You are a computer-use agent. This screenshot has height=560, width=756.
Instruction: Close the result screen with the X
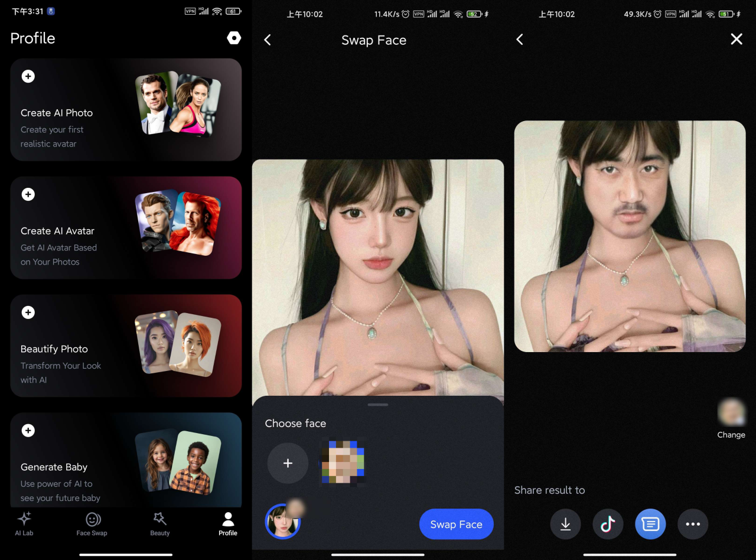737,39
